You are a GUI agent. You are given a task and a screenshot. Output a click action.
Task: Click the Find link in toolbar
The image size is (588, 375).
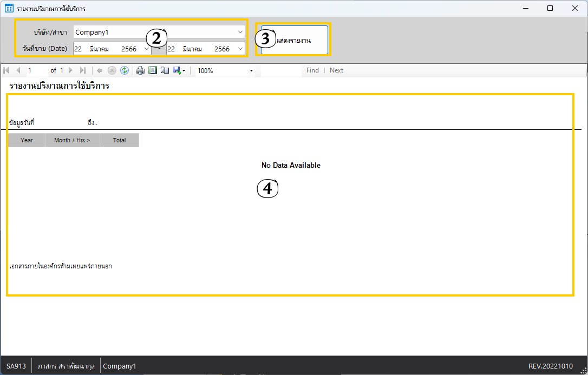312,70
